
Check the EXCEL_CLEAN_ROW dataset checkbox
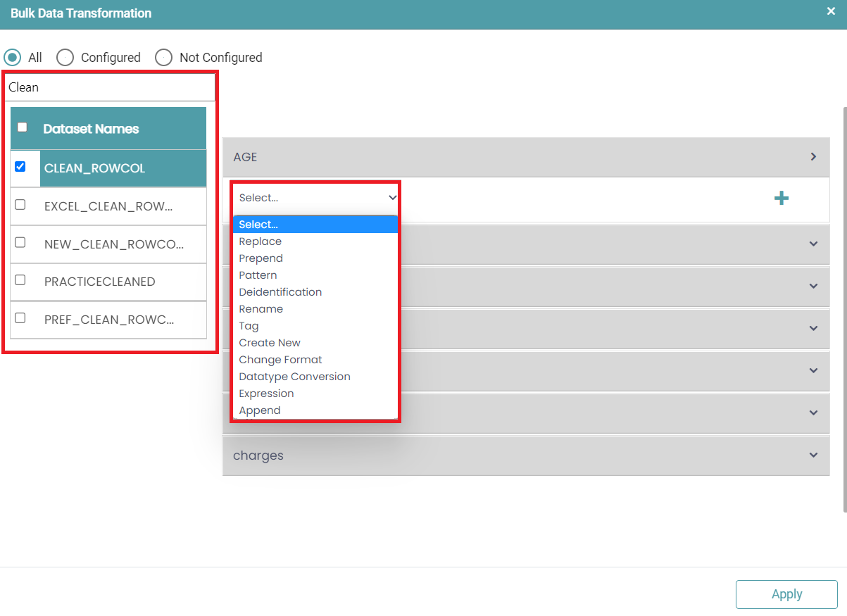tap(20, 205)
